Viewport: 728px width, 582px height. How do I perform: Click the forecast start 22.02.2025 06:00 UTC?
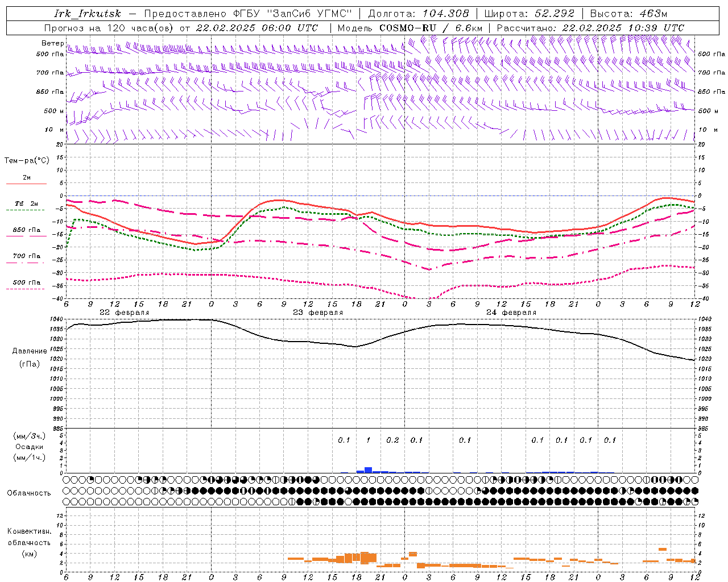coord(257,28)
